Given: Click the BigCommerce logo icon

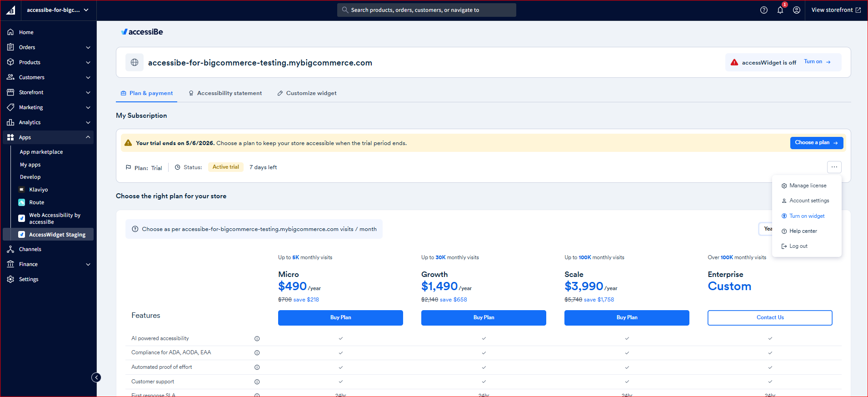Looking at the screenshot, I should [x=11, y=10].
